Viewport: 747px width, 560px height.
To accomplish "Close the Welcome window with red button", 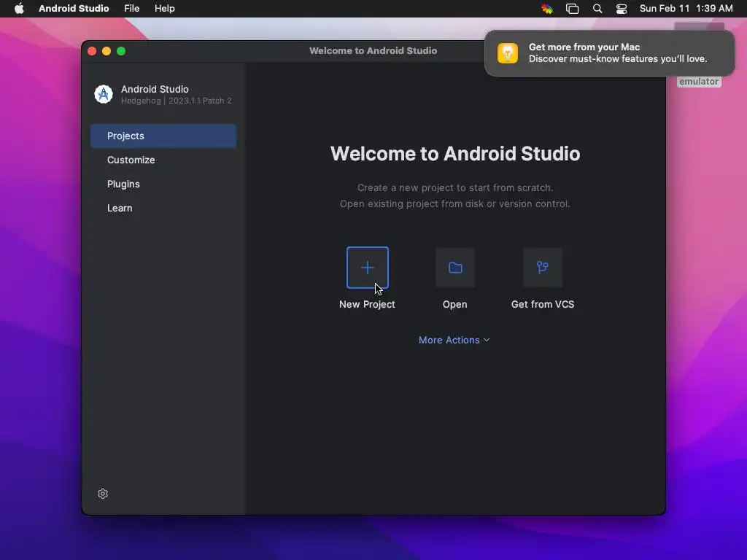I will pos(93,51).
